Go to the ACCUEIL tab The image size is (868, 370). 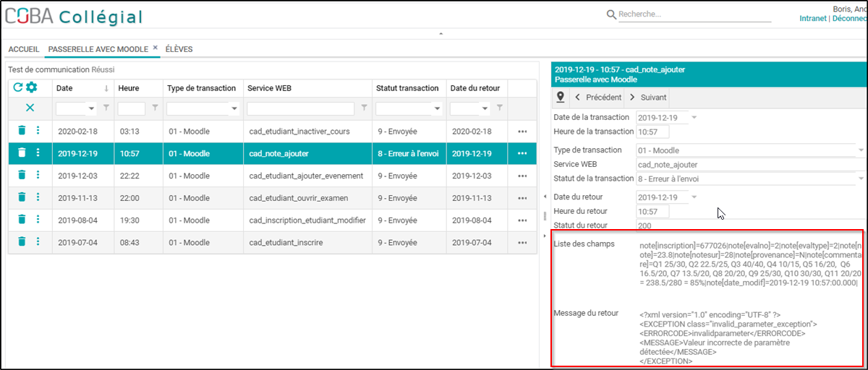point(24,49)
